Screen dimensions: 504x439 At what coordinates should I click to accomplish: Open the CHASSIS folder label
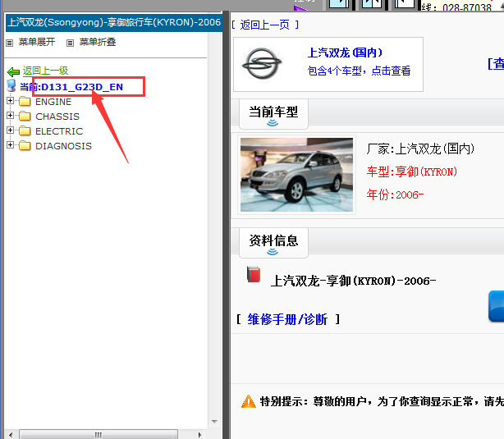click(x=57, y=117)
